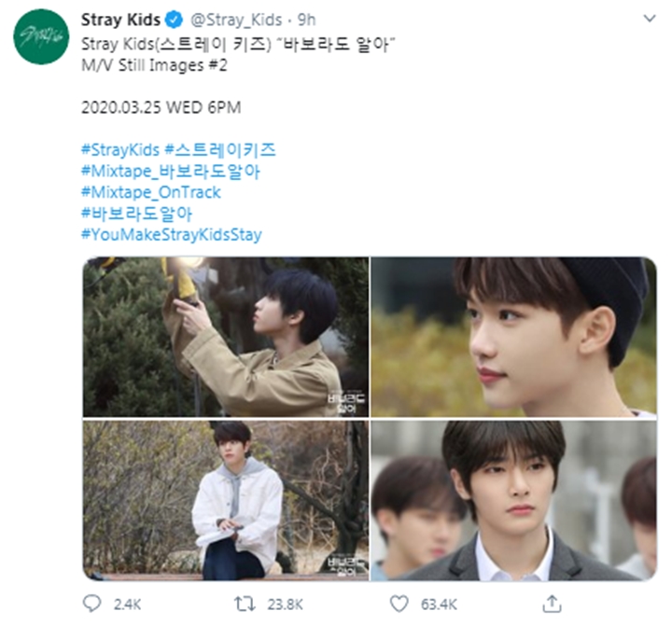Expand the tweet options chevron

pos(650,19)
